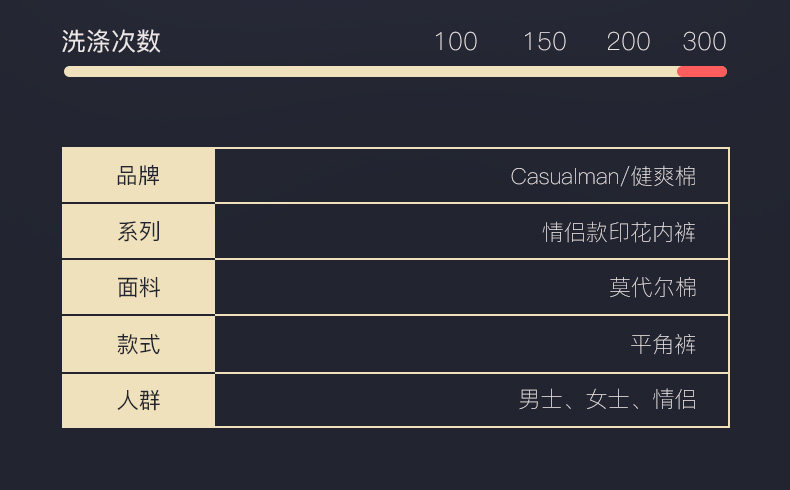Image resolution: width=790 pixels, height=490 pixels.
Task: Select the 款式 header cell
Action: (x=139, y=345)
